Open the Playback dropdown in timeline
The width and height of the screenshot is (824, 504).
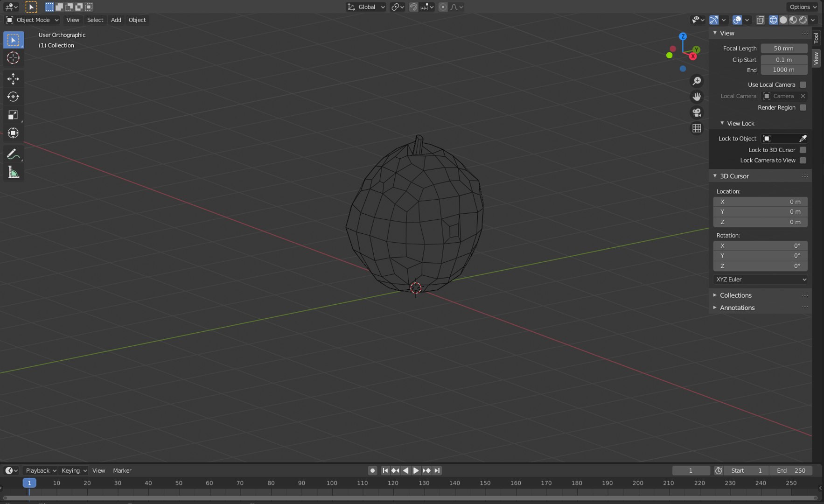tap(41, 470)
